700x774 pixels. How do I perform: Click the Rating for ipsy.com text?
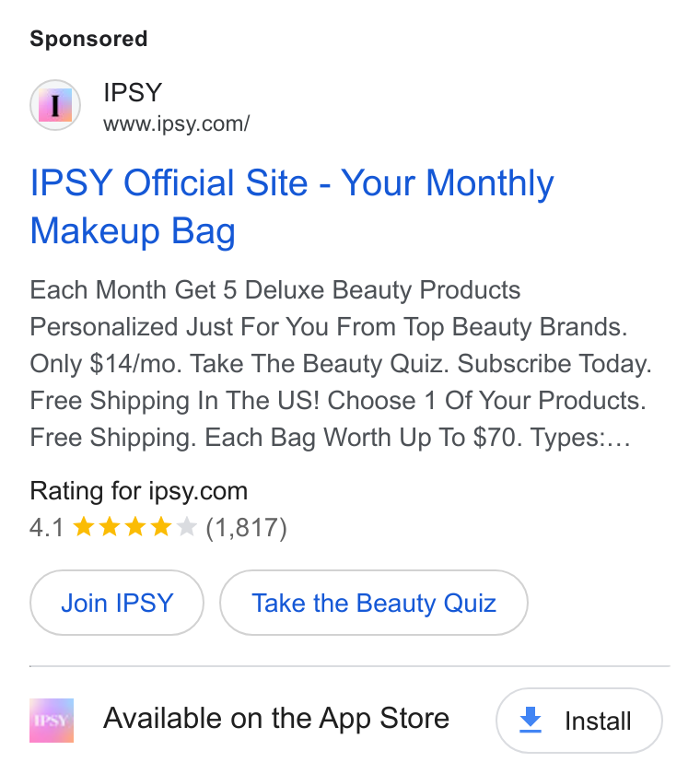coord(139,491)
